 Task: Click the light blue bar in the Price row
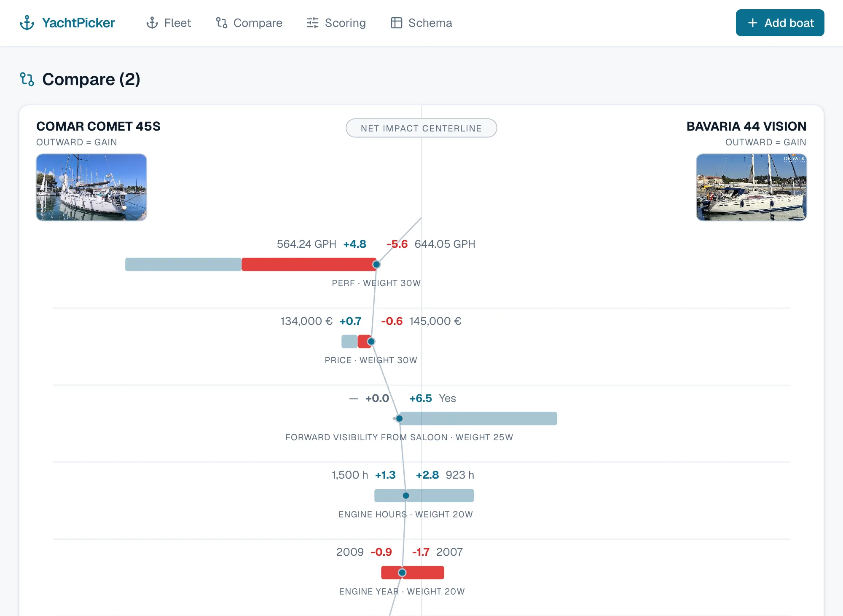349,341
